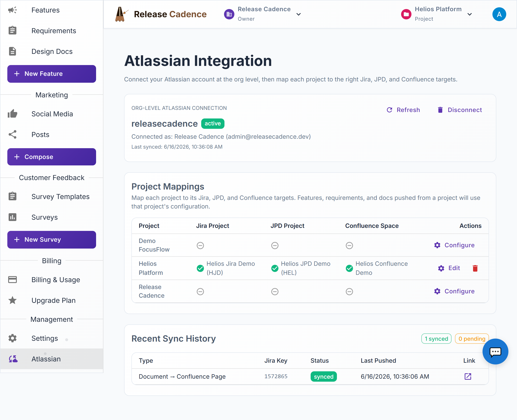Viewport: 517px width, 420px height.
Task: Open Features megaphone icon in sidebar
Action: point(12,10)
